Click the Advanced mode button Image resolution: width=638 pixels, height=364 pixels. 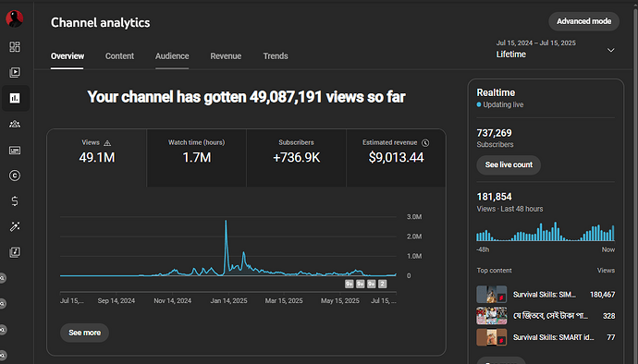point(583,21)
